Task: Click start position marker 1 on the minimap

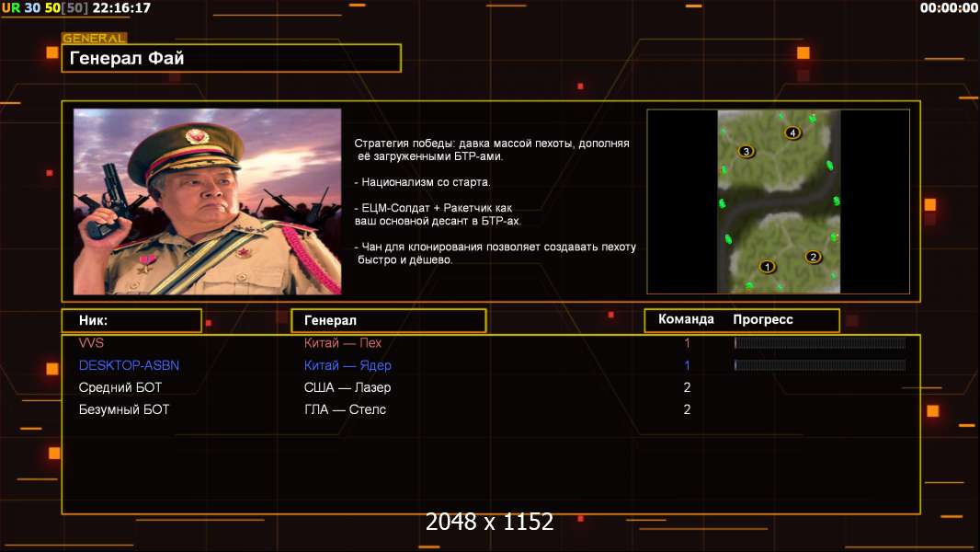Action: click(767, 267)
